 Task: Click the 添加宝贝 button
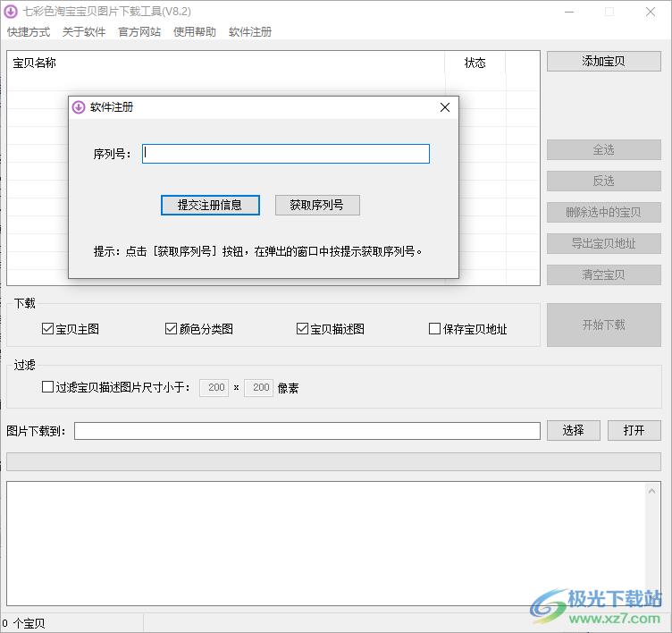click(x=603, y=62)
